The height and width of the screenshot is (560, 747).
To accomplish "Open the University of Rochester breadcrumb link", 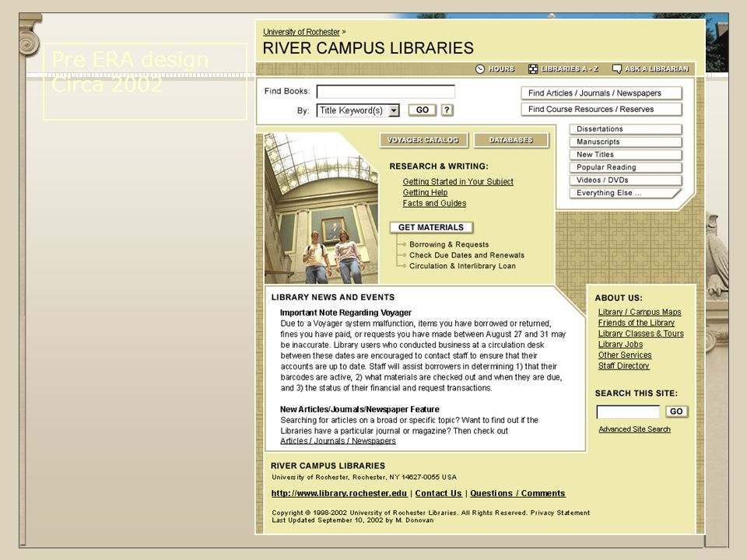I will pos(301,32).
